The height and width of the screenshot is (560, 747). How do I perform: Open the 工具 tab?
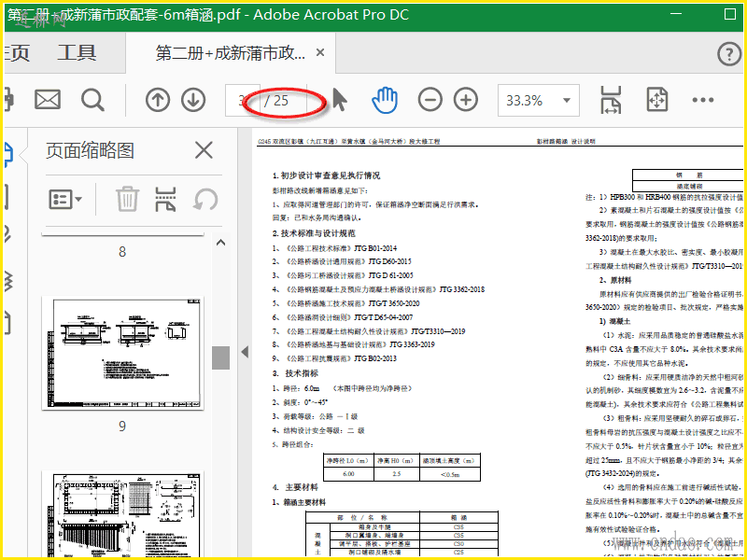(77, 53)
